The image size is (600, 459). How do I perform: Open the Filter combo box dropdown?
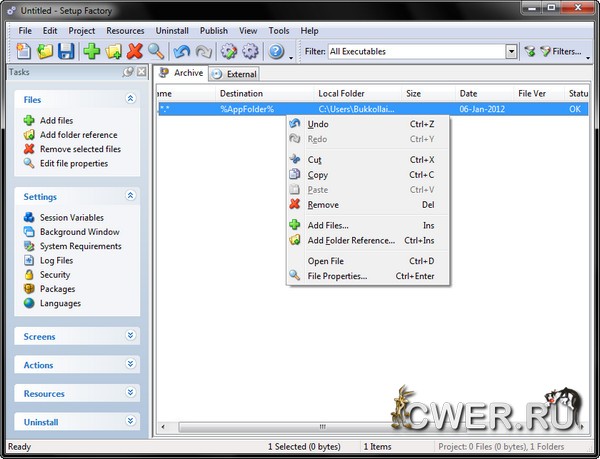point(511,51)
